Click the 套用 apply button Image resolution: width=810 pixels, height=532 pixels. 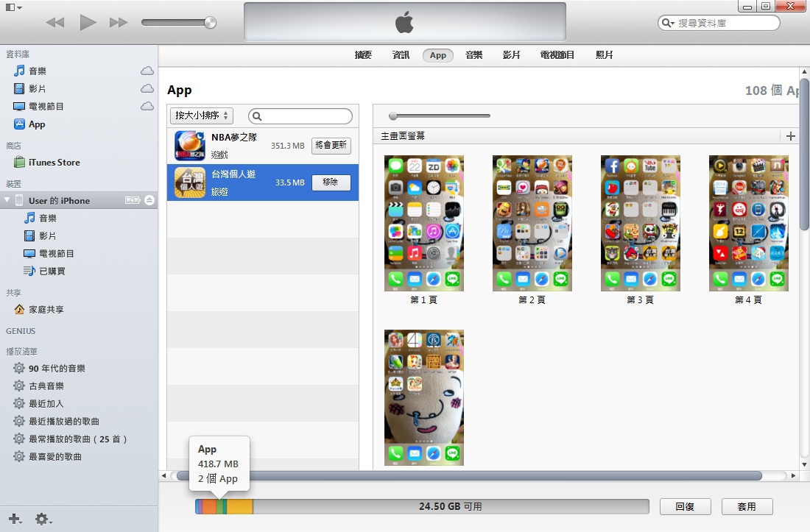[747, 507]
